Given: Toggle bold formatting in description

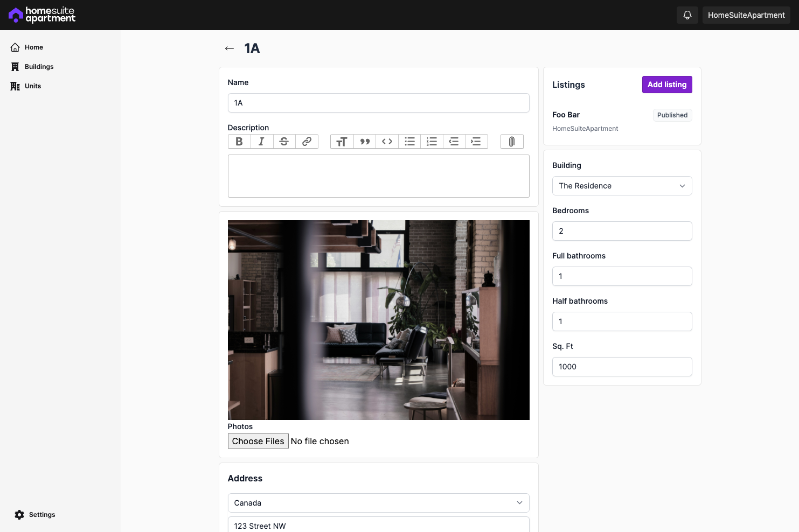Looking at the screenshot, I should pos(239,142).
